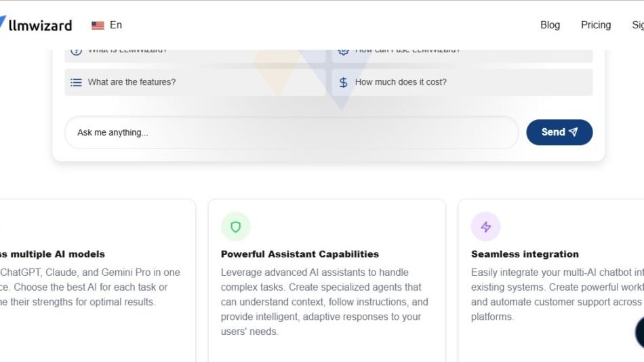This screenshot has width=644, height=362.
Task: Open the Blog page
Action: pyautogui.click(x=550, y=25)
